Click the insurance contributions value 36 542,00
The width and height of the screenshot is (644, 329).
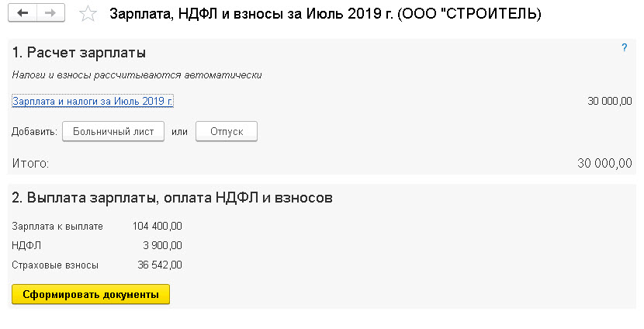160,265
